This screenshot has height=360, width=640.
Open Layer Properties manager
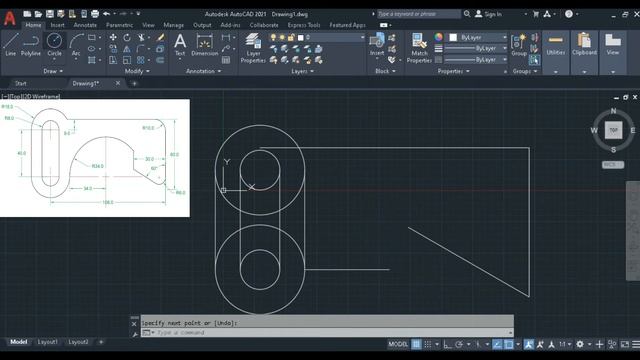[253, 48]
